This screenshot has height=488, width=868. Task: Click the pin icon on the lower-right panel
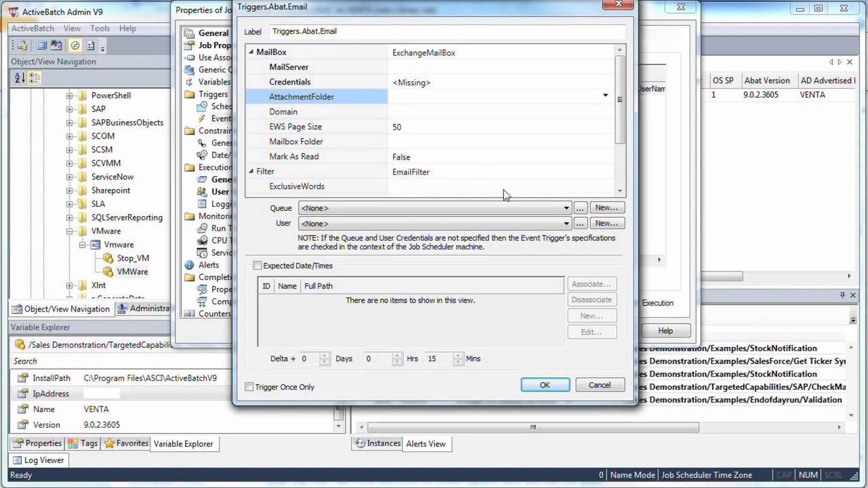pyautogui.click(x=842, y=295)
